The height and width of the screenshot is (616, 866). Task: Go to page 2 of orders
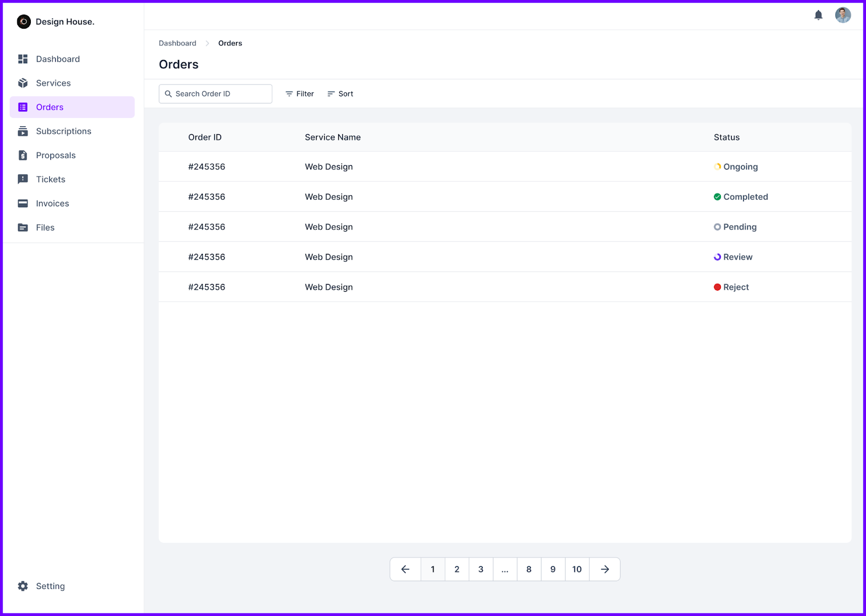(x=457, y=569)
